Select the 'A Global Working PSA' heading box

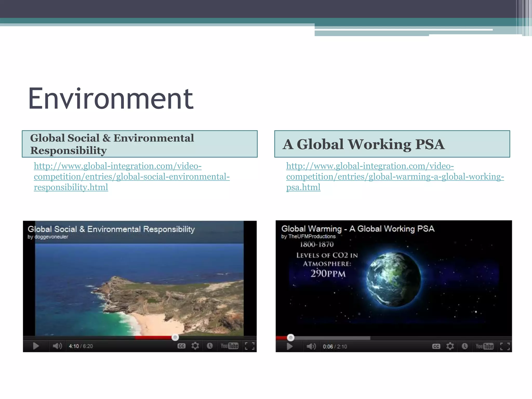[x=392, y=144]
